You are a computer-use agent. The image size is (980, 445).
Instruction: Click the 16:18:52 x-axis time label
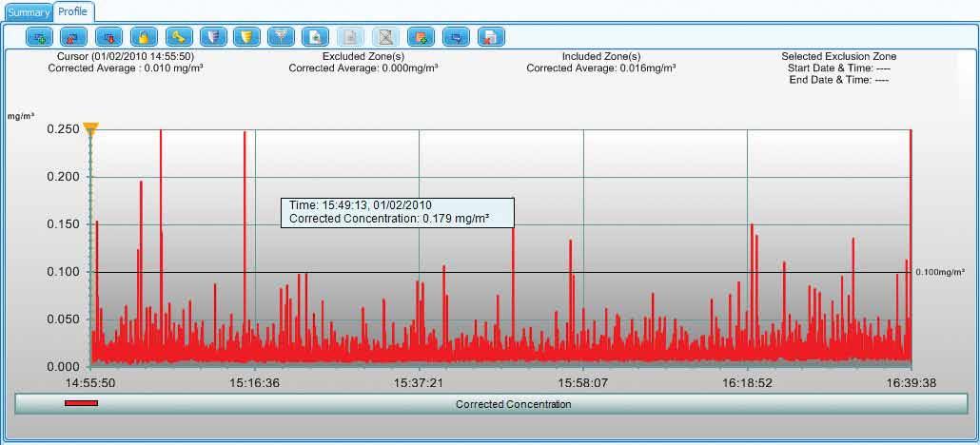point(747,383)
